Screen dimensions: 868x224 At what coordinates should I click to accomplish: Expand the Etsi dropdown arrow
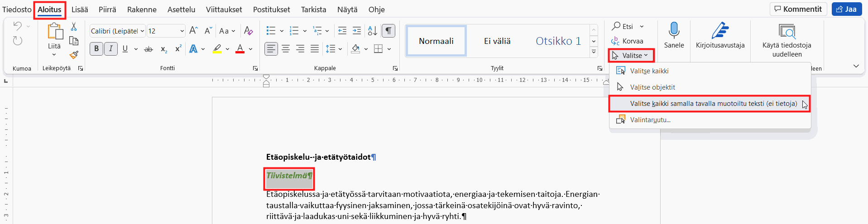click(x=642, y=27)
